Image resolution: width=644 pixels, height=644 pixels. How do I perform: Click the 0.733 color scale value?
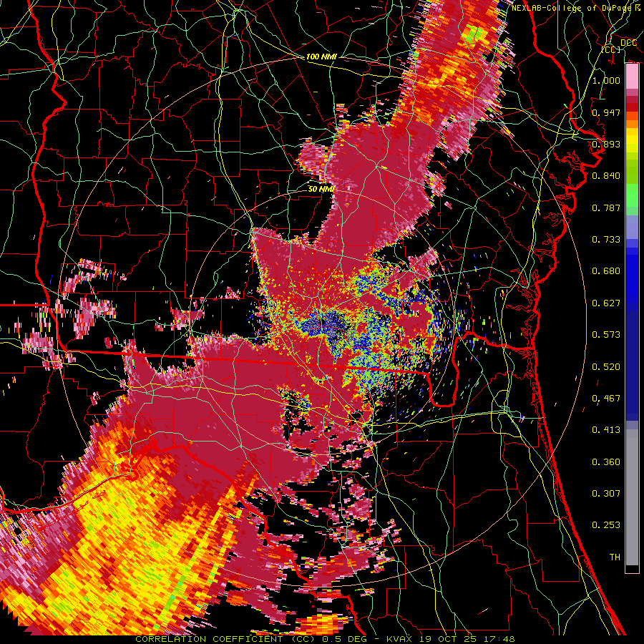coord(606,240)
